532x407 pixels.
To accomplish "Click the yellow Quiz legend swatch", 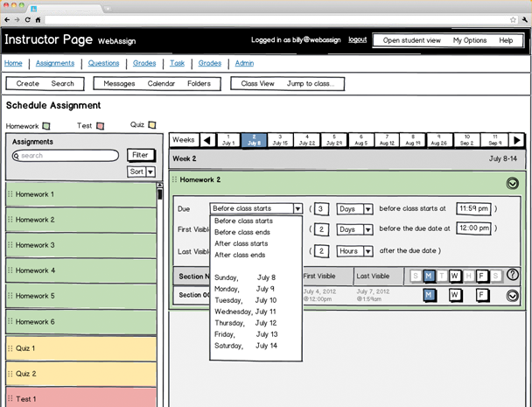I will coord(151,125).
